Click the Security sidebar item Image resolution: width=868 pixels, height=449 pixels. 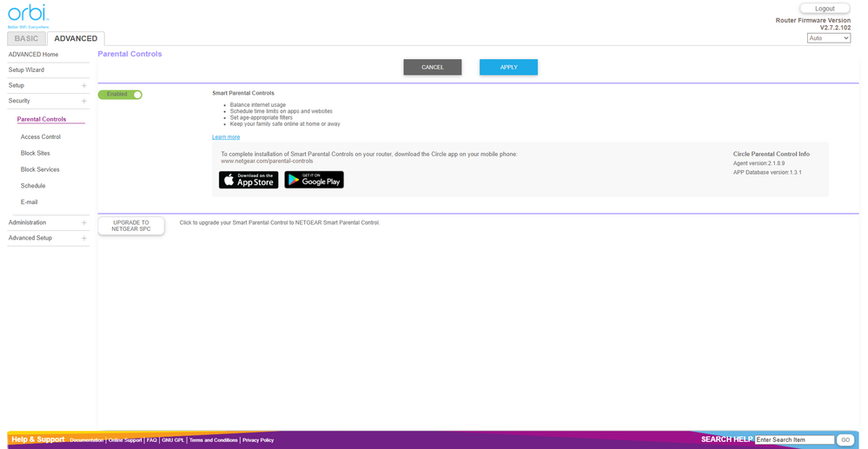19,101
